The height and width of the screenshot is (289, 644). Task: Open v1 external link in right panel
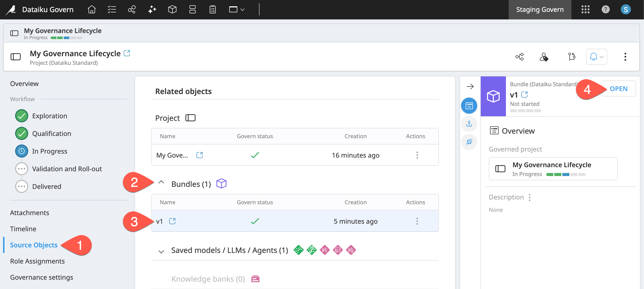(525, 95)
